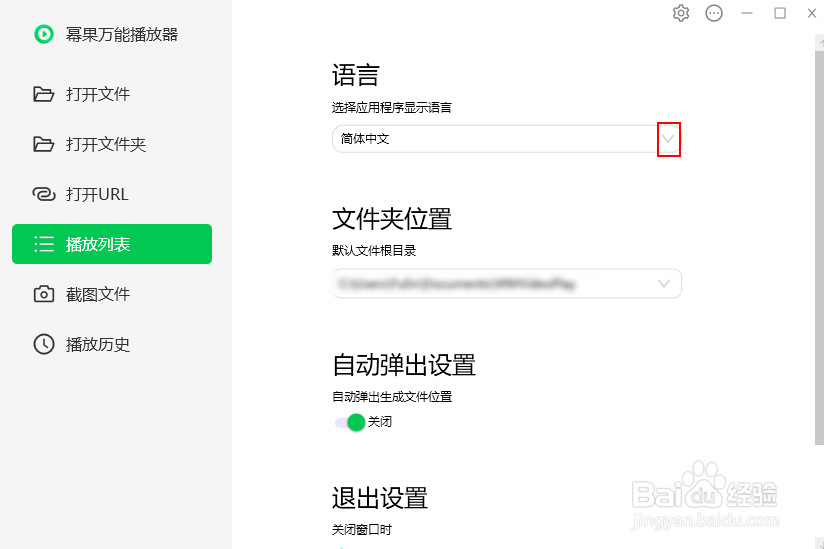This screenshot has height=549, width=824.
Task: Open settings via the gear icon
Action: tap(681, 13)
